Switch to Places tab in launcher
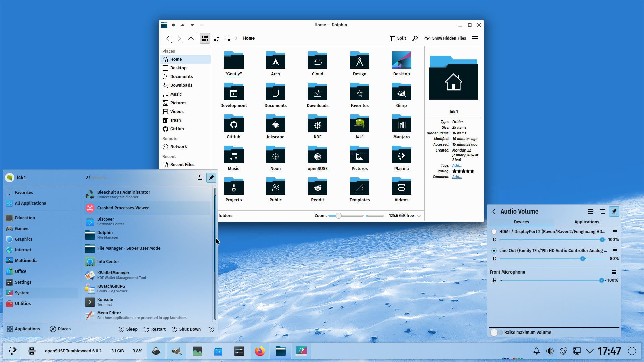 click(60, 329)
